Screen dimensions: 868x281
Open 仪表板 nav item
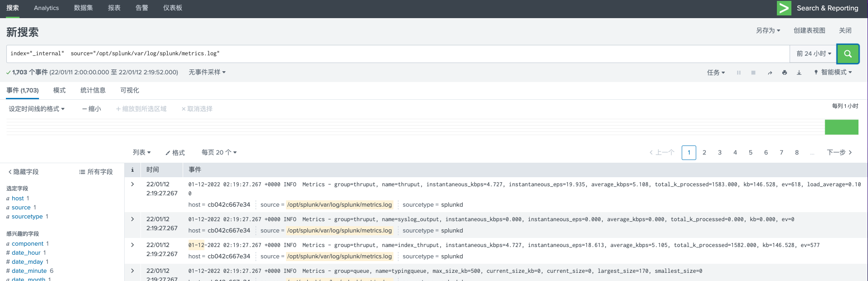173,8
